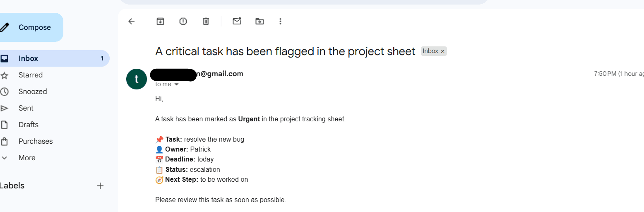The image size is (644, 212).
Task: Open the Inbox folder
Action: 28,58
